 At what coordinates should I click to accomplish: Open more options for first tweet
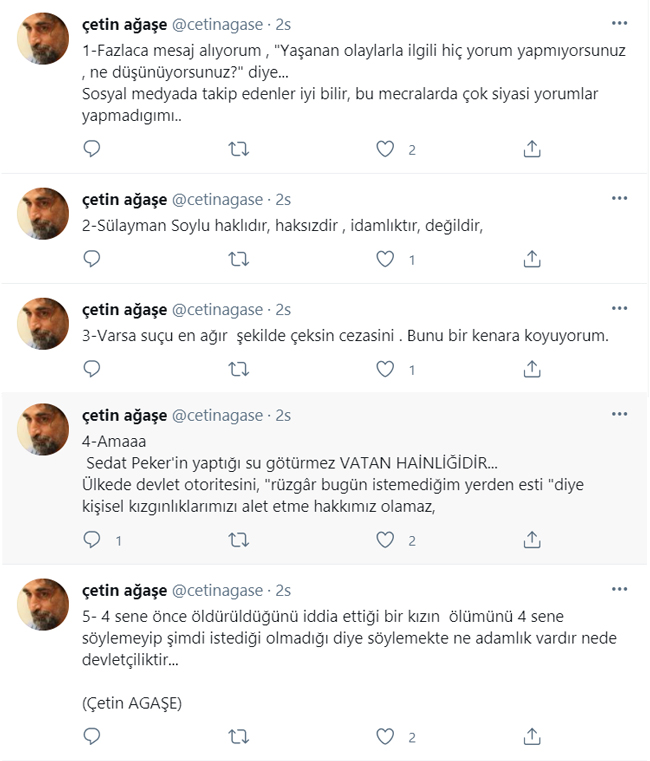pyautogui.click(x=619, y=23)
